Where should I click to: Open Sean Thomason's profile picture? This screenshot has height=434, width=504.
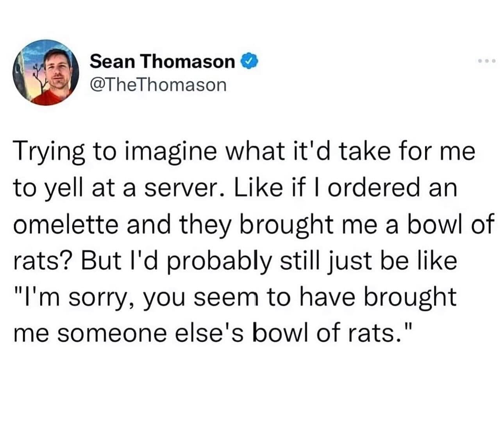[x=46, y=72]
